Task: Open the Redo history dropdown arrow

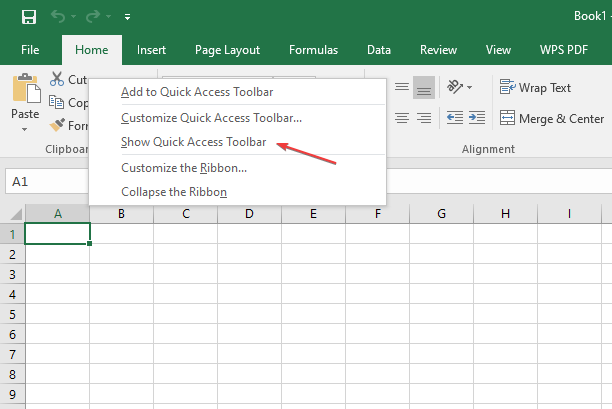Action: (x=109, y=17)
